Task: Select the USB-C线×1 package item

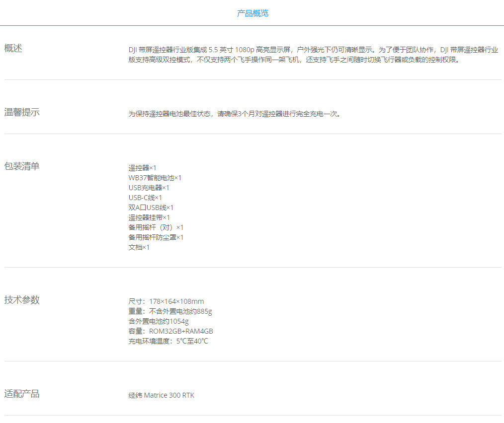Action: pyautogui.click(x=145, y=198)
